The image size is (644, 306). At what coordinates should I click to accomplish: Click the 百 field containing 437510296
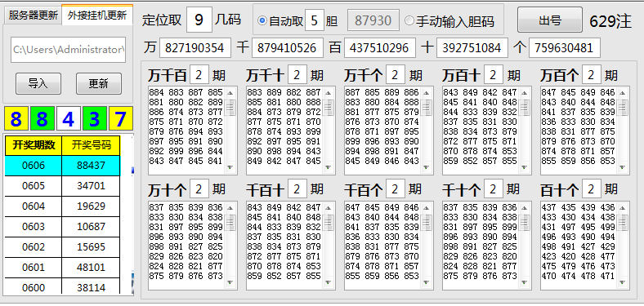[380, 48]
